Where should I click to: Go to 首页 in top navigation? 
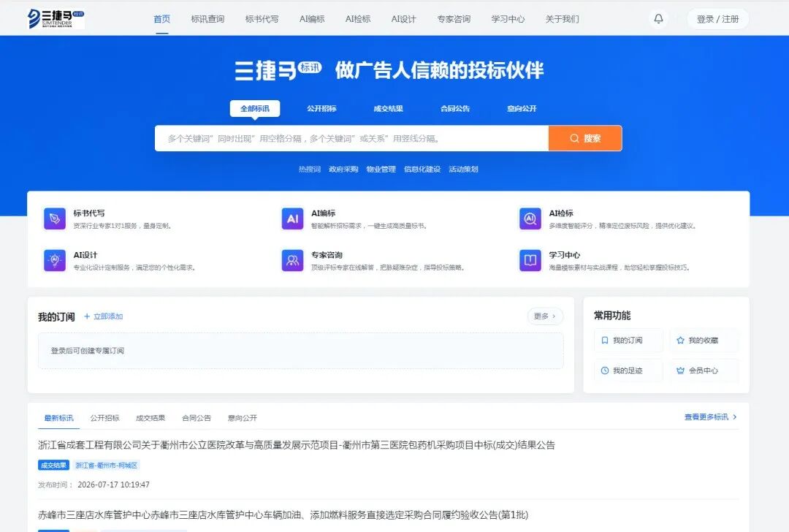[162, 19]
